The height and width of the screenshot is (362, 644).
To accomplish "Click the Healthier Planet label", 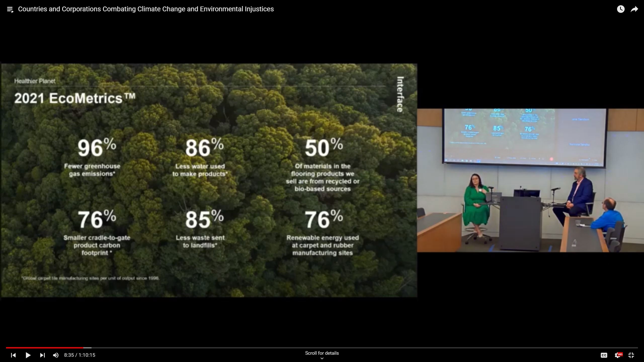I will click(35, 81).
